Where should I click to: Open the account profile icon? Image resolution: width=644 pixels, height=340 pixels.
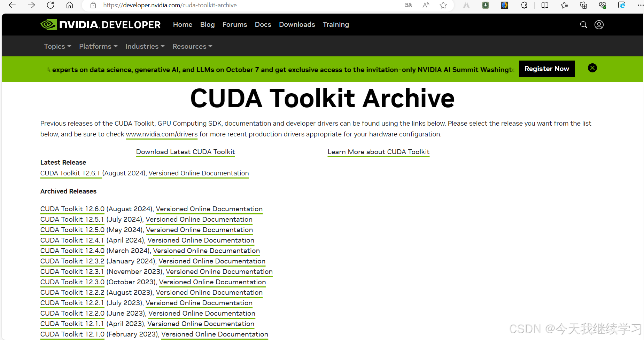point(599,25)
